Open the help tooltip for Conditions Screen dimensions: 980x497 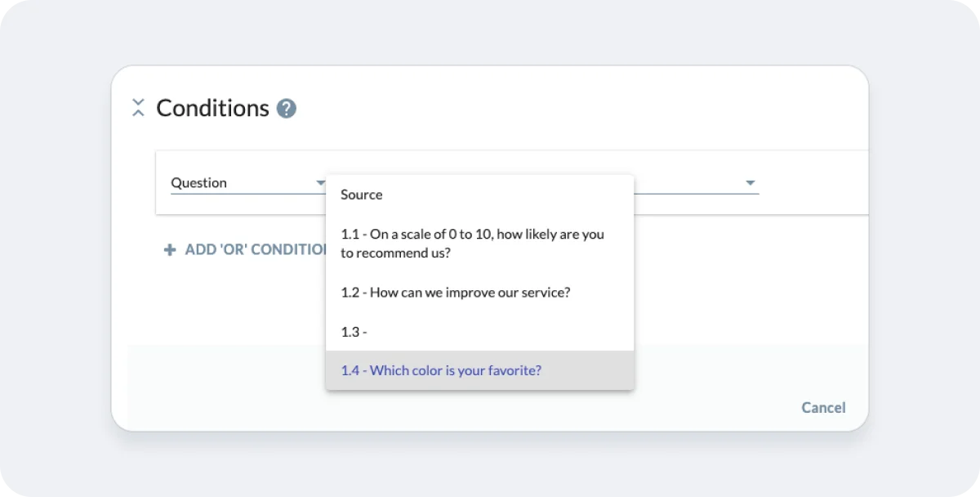click(286, 108)
